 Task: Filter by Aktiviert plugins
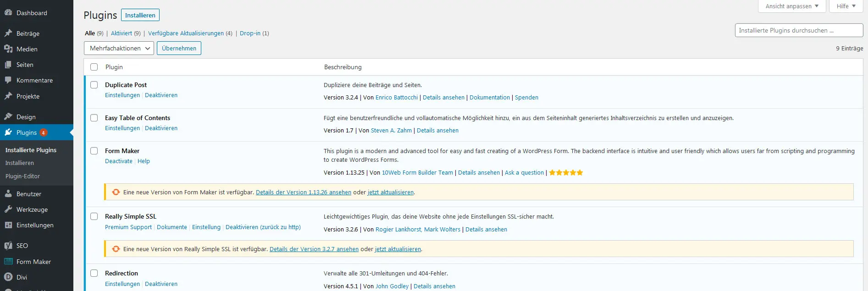coord(122,33)
